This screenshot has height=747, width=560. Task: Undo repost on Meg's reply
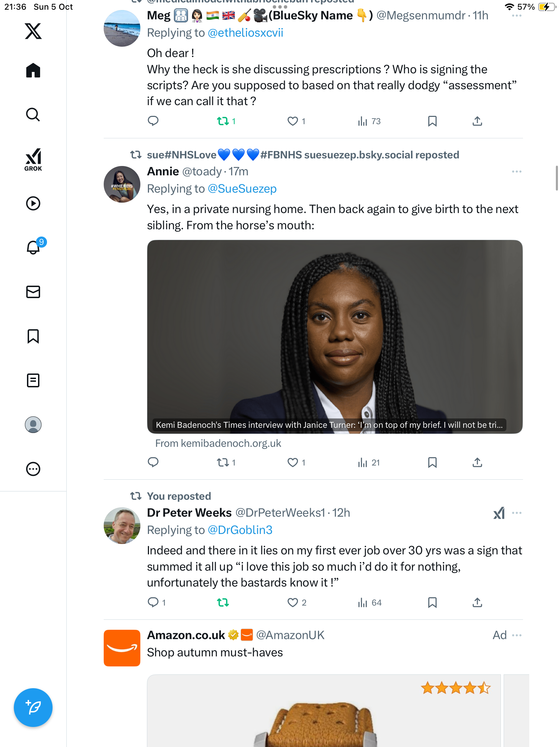[223, 121]
